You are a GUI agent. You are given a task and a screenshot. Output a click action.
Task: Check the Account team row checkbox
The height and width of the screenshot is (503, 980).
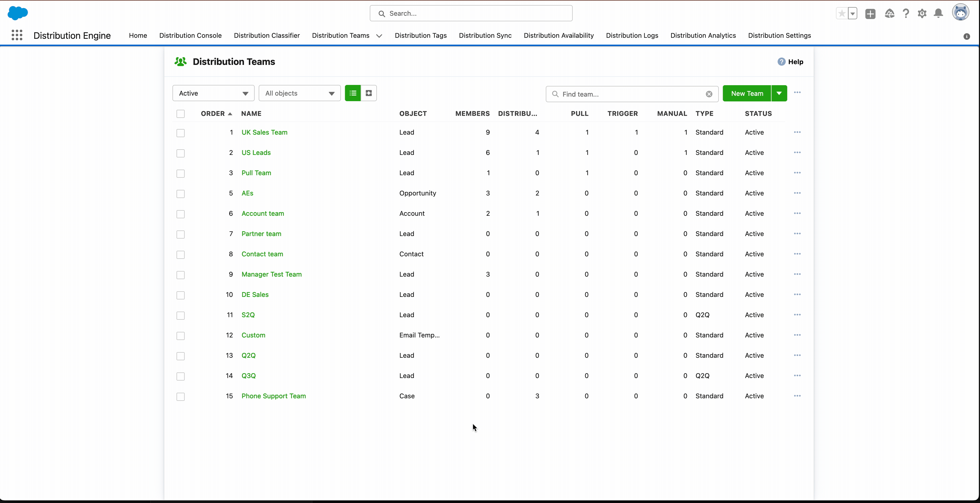coord(181,214)
